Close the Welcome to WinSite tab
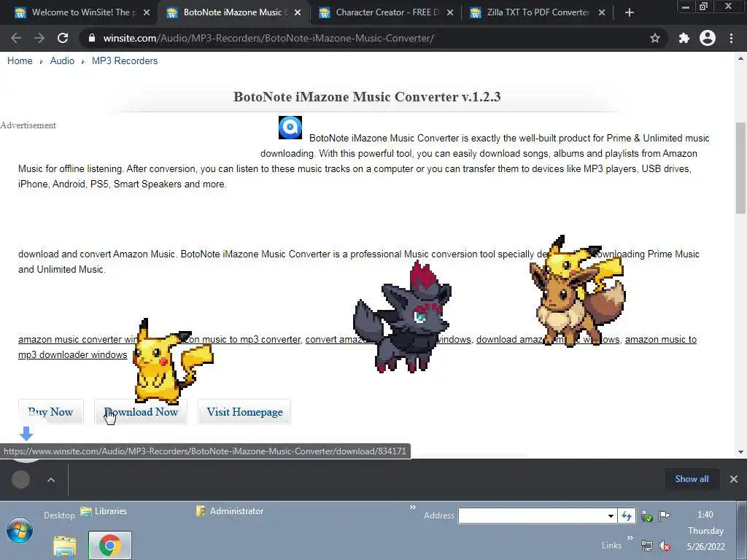This screenshot has width=747, height=560. [x=147, y=12]
